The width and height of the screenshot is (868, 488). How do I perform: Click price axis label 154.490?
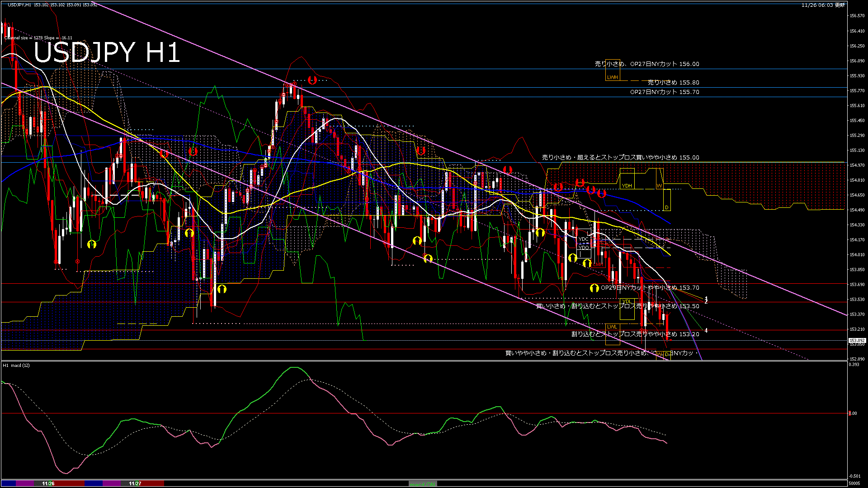(857, 210)
